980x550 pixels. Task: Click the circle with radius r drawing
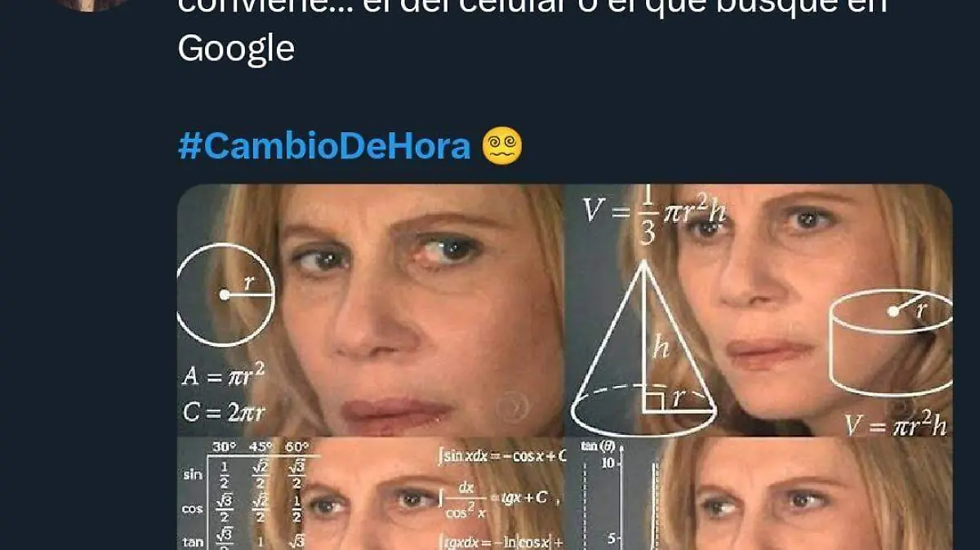(x=226, y=295)
